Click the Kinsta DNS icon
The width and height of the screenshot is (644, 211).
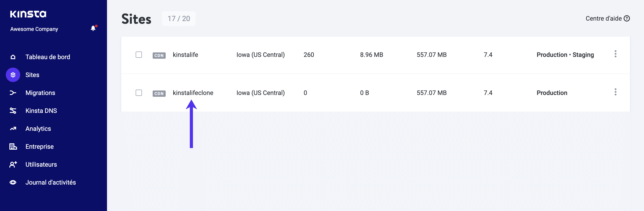(x=13, y=111)
